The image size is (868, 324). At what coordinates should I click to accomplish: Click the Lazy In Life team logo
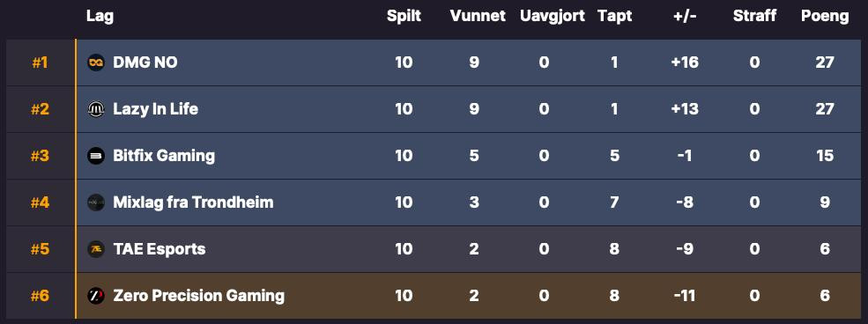pyautogui.click(x=96, y=109)
